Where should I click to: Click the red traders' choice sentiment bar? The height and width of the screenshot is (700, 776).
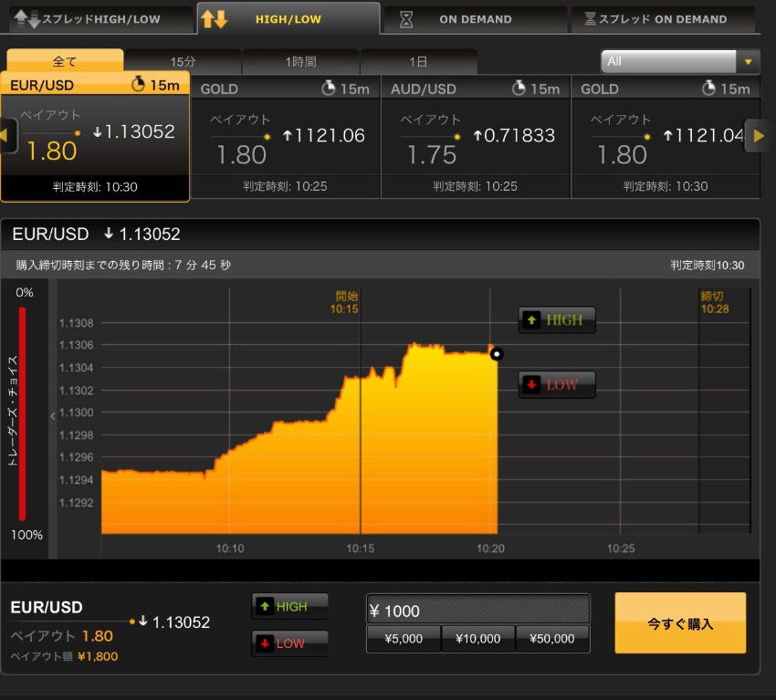pyautogui.click(x=22, y=413)
